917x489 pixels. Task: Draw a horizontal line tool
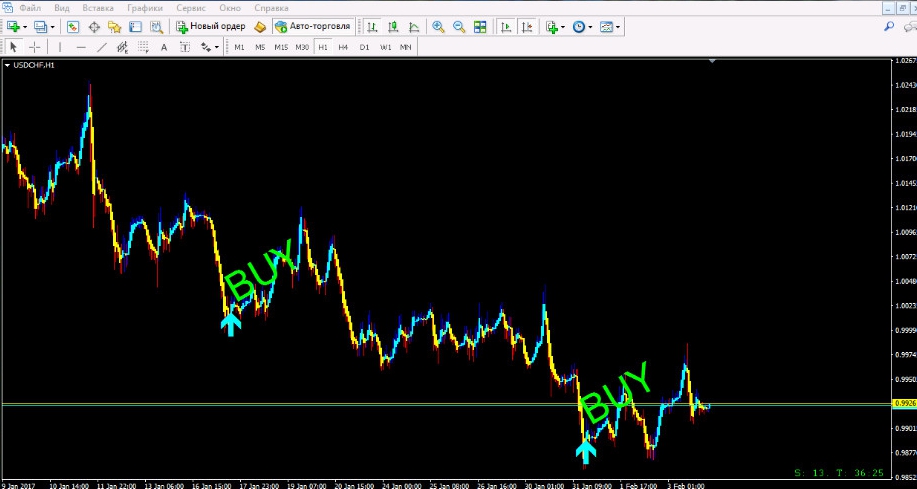[x=81, y=47]
